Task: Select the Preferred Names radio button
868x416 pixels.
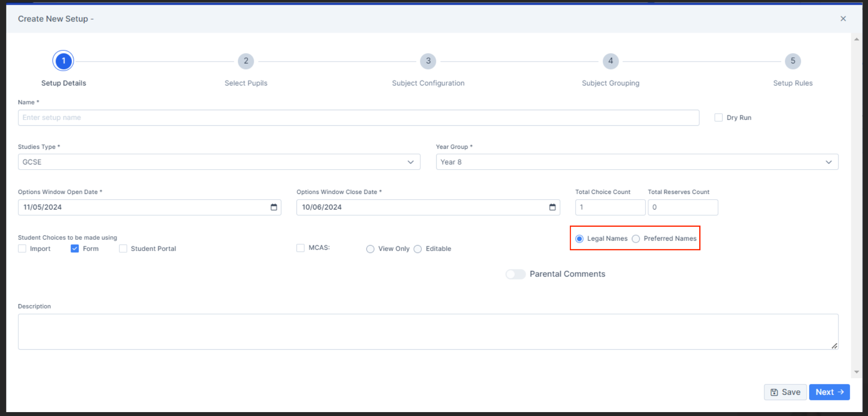Action: pyautogui.click(x=636, y=239)
